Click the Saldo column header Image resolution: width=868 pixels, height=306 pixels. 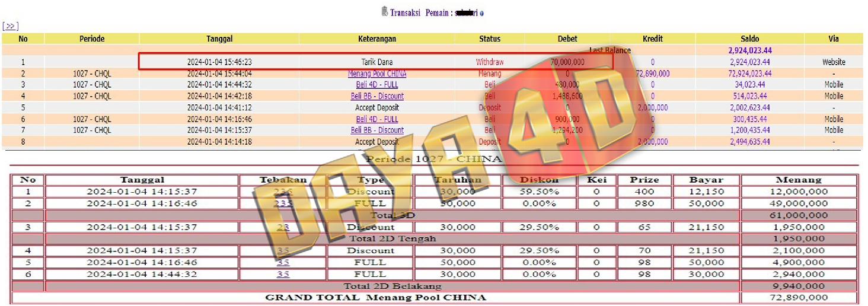[x=749, y=39]
